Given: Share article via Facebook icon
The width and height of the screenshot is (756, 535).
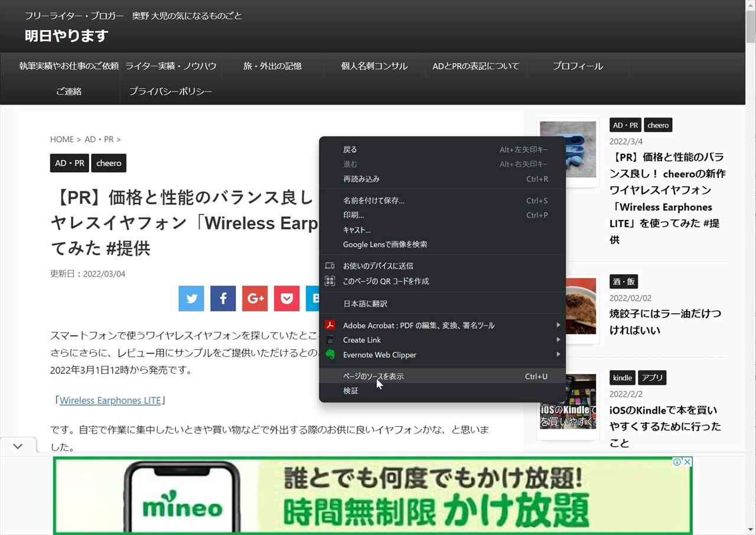Looking at the screenshot, I should tap(223, 299).
